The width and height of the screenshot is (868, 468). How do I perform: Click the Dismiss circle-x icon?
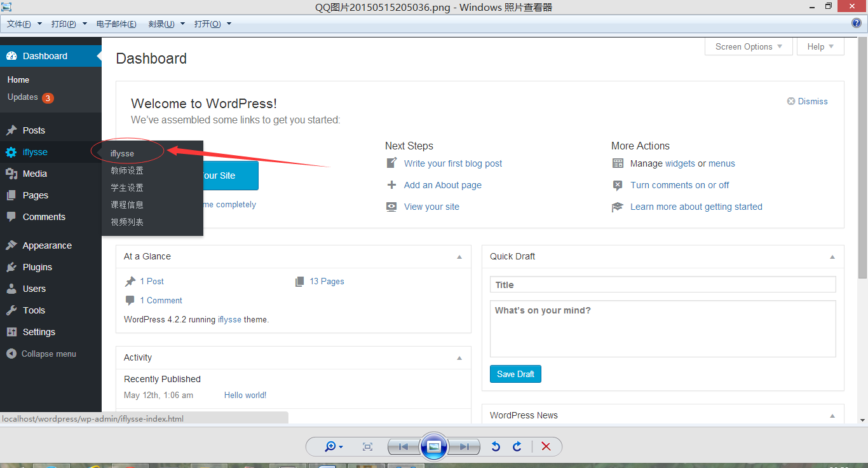(791, 101)
